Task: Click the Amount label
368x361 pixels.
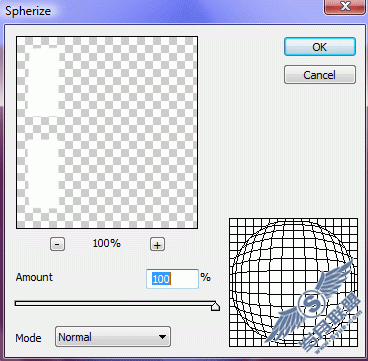Action: tap(34, 277)
